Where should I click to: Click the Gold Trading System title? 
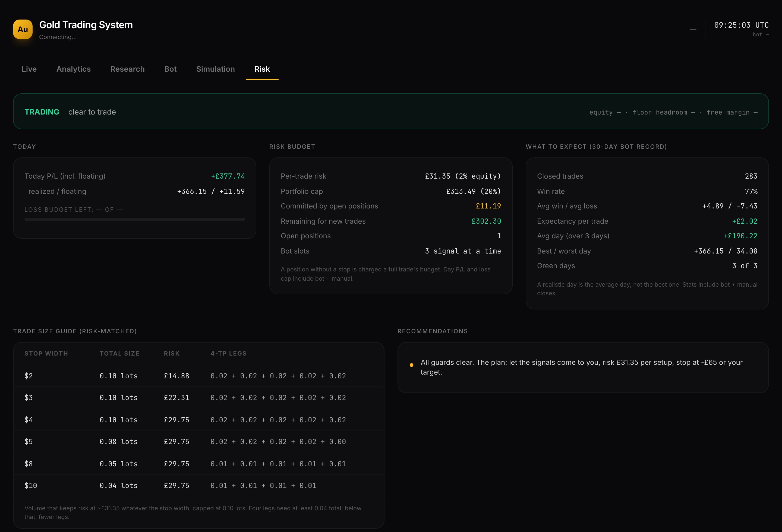[86, 25]
